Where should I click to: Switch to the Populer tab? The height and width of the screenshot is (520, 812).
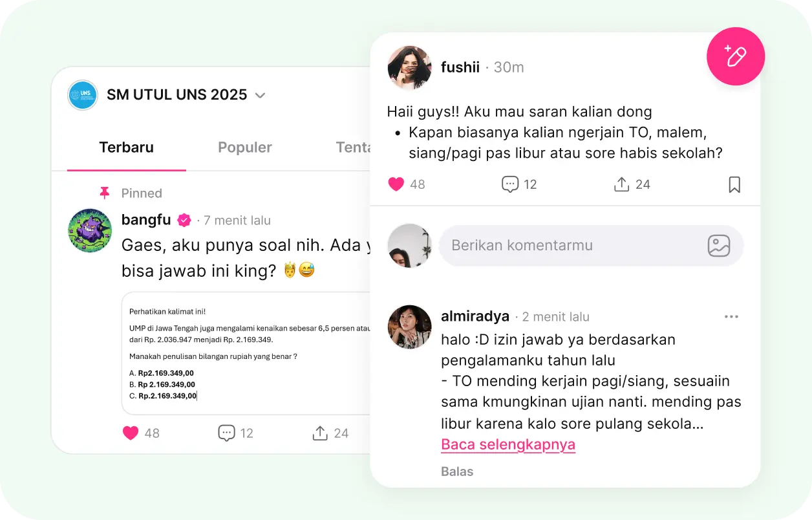245,147
